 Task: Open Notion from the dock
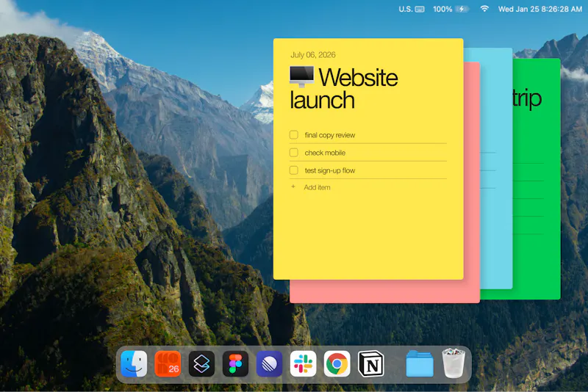[371, 363]
